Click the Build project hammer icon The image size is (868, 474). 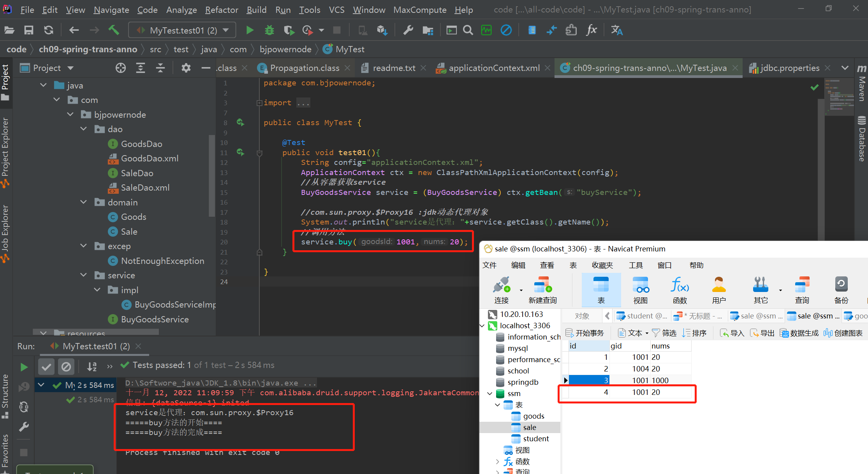point(114,30)
